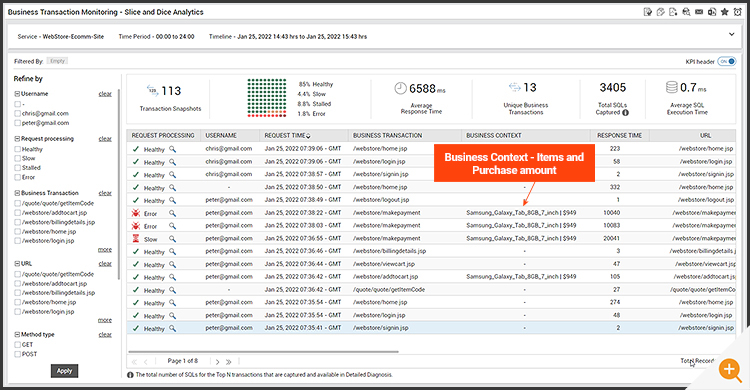
Task: Open magnifier for the addtocart.jsp row
Action: tap(172, 277)
